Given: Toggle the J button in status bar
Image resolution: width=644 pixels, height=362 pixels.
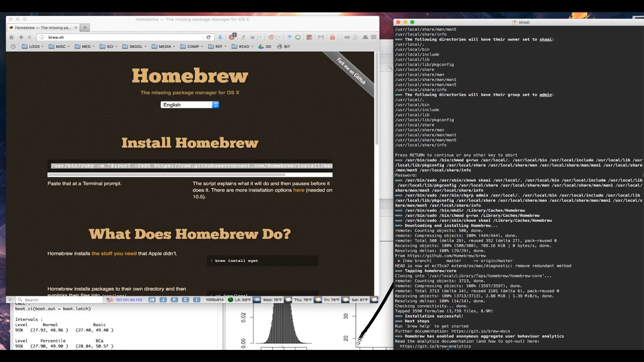Looking at the screenshot, I should tap(163, 300).
